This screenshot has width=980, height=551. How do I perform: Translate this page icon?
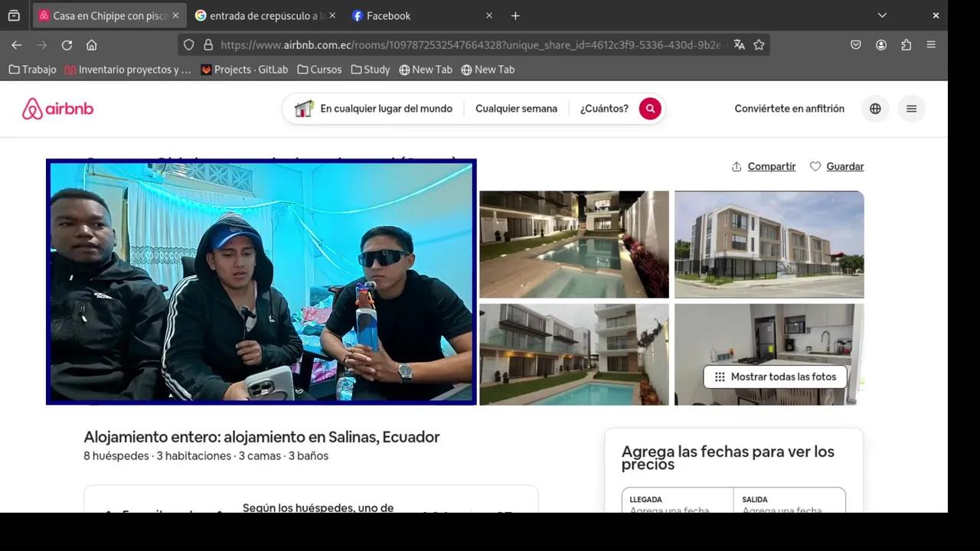pos(739,45)
